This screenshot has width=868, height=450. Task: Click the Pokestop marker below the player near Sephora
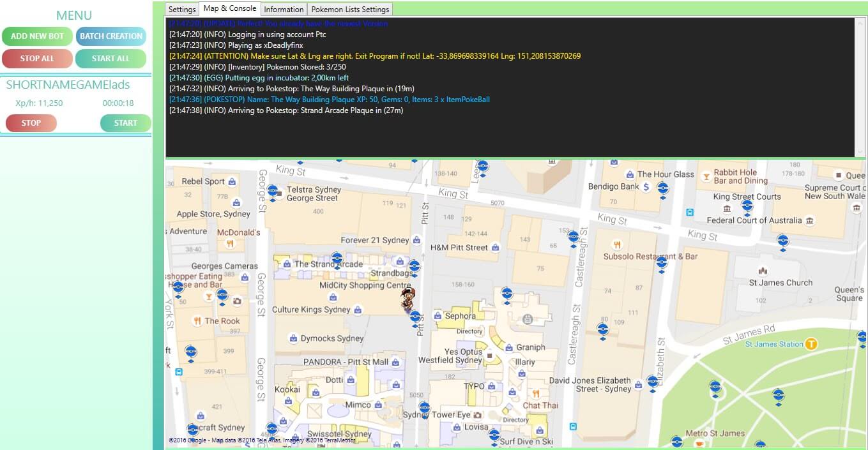(x=415, y=319)
